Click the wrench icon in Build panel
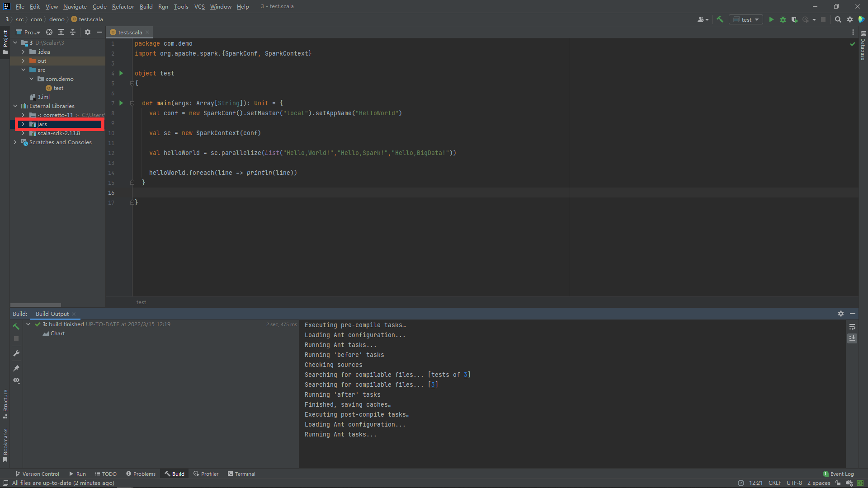Viewport: 868px width, 488px height. 16,353
